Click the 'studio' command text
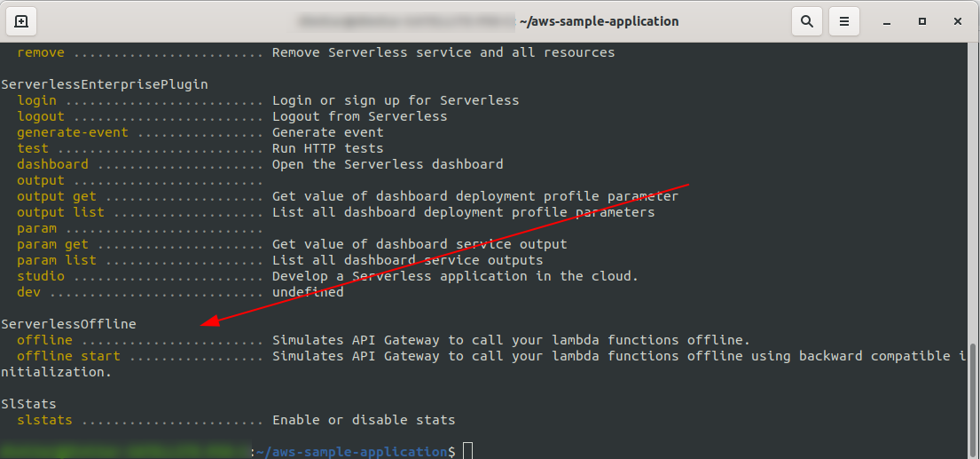This screenshot has height=459, width=980. 41,276
